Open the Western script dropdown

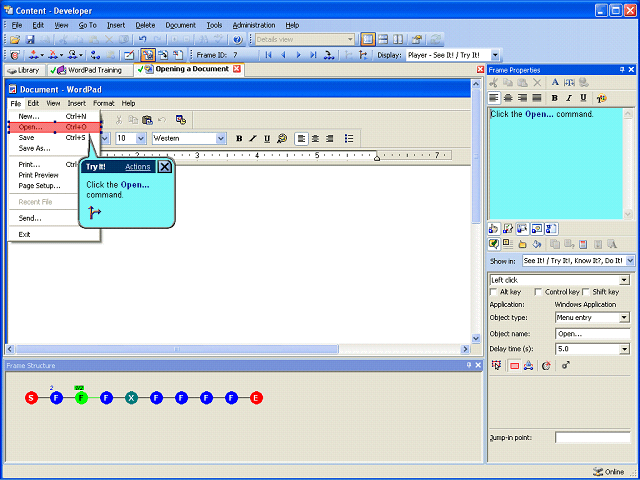pyautogui.click(x=220, y=138)
